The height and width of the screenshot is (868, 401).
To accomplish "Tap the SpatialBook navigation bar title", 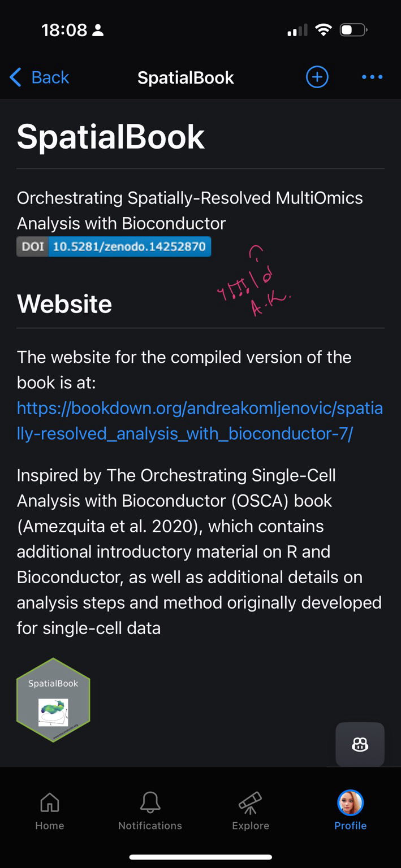I will 186,77.
